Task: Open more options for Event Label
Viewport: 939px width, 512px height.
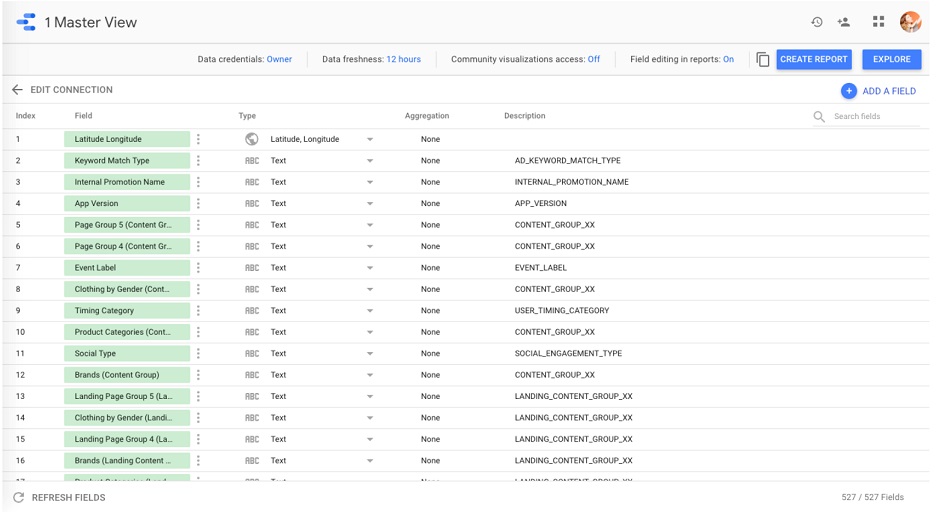Action: coord(198,268)
